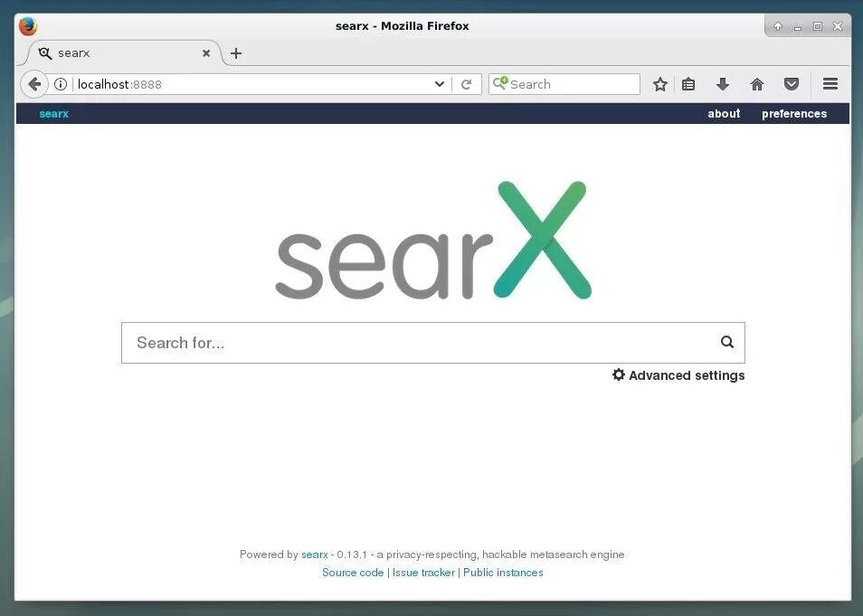Viewport: 863px width, 616px height.
Task: Expand the URL history dropdown arrow
Action: click(440, 84)
